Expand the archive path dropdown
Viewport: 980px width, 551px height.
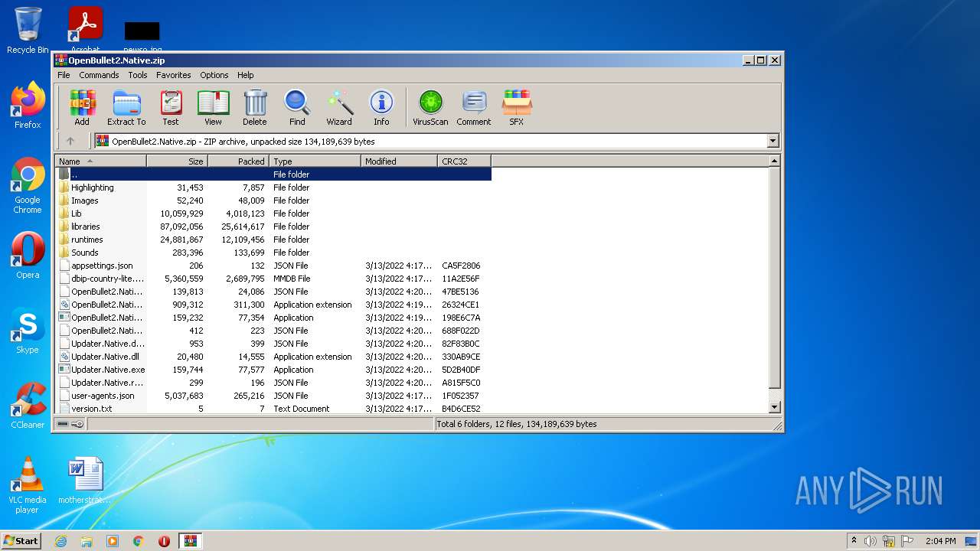tap(773, 141)
